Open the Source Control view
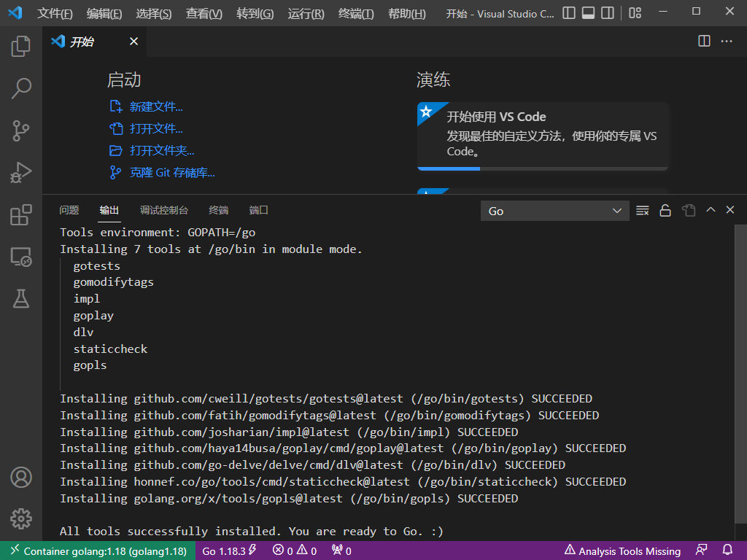Viewport: 747px width, 560px height. click(21, 131)
